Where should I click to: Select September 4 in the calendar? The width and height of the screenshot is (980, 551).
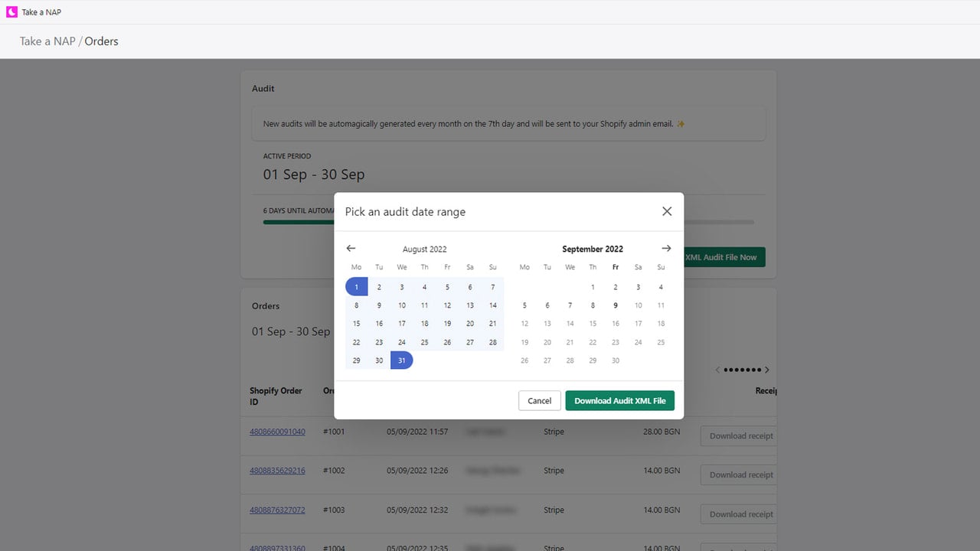coord(661,287)
